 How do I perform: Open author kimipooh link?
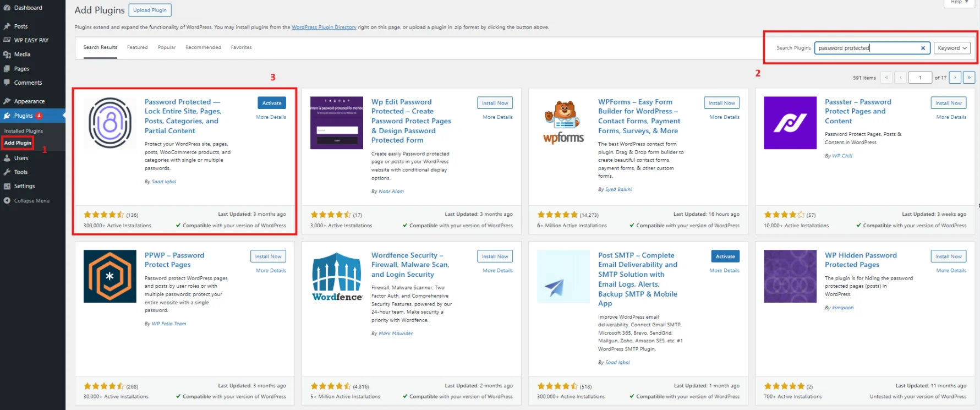(843, 308)
